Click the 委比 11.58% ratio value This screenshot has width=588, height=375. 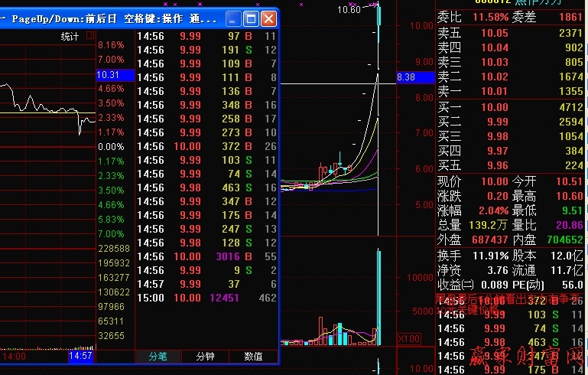click(490, 17)
